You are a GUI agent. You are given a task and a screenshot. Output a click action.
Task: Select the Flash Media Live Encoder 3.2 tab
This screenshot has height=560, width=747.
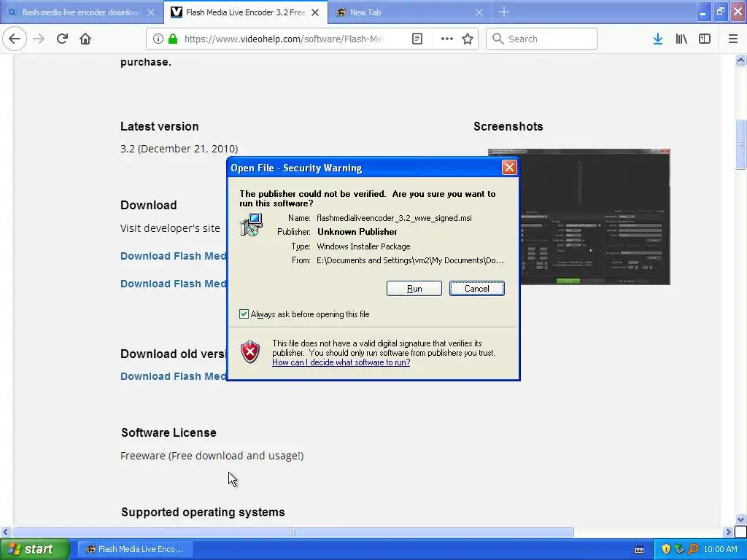point(246,12)
